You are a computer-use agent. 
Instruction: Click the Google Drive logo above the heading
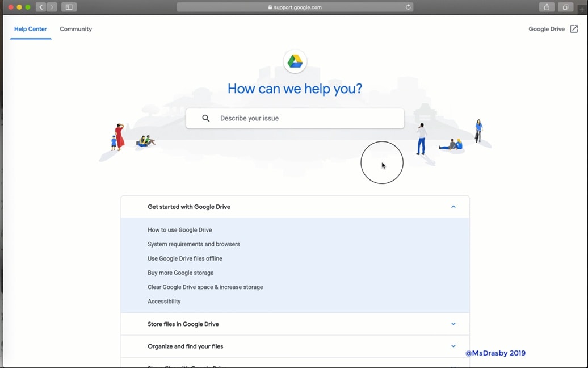pyautogui.click(x=295, y=60)
